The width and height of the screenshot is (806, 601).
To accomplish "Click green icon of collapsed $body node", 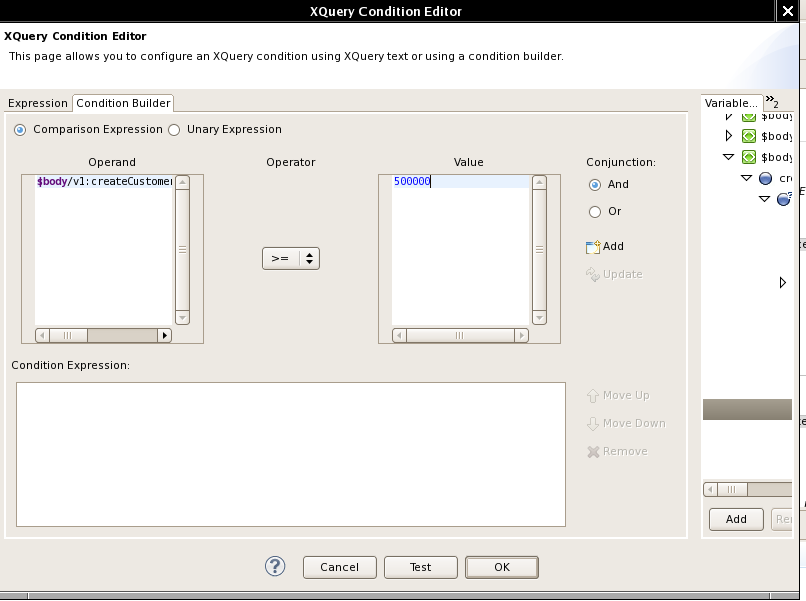I will point(749,136).
